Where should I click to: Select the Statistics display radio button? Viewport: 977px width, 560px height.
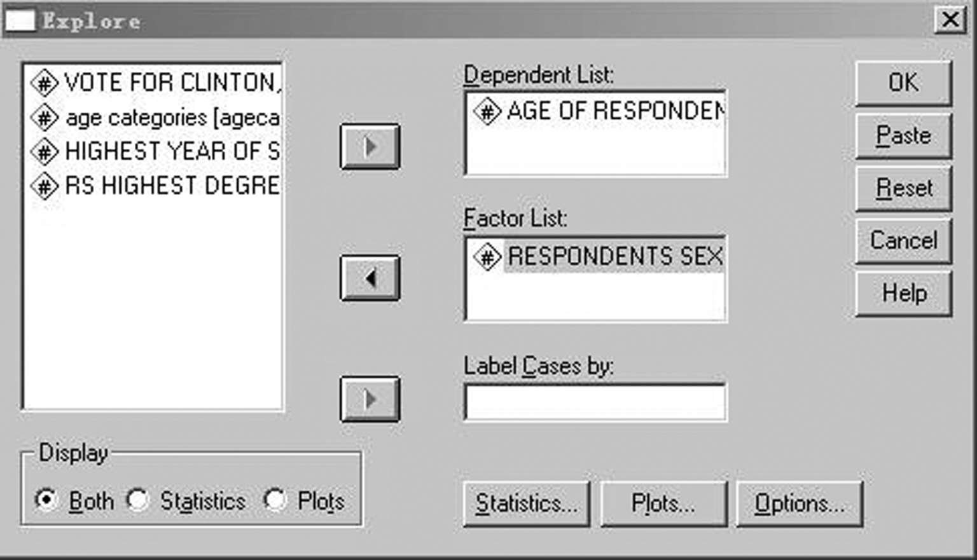pos(137,500)
